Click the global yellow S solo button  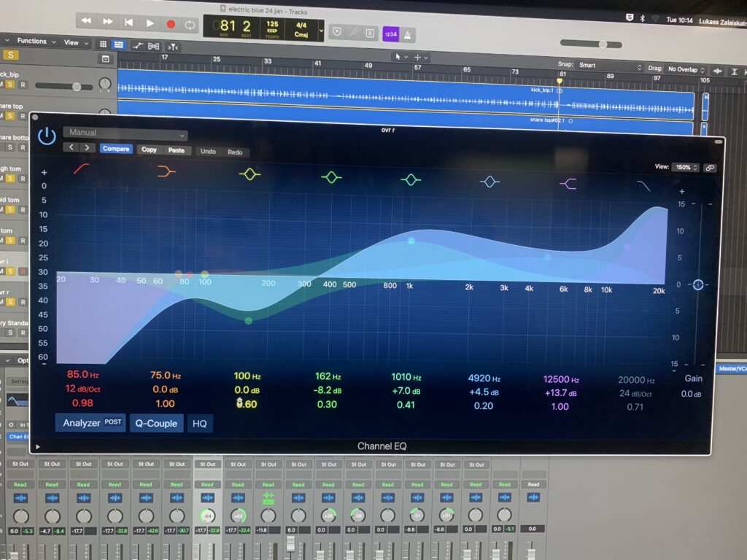point(10,55)
